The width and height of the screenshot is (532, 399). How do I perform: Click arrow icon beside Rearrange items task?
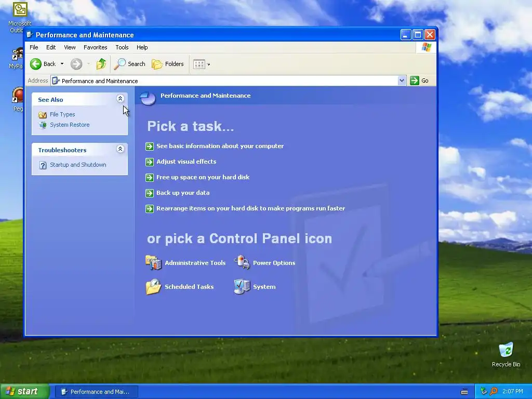150,209
